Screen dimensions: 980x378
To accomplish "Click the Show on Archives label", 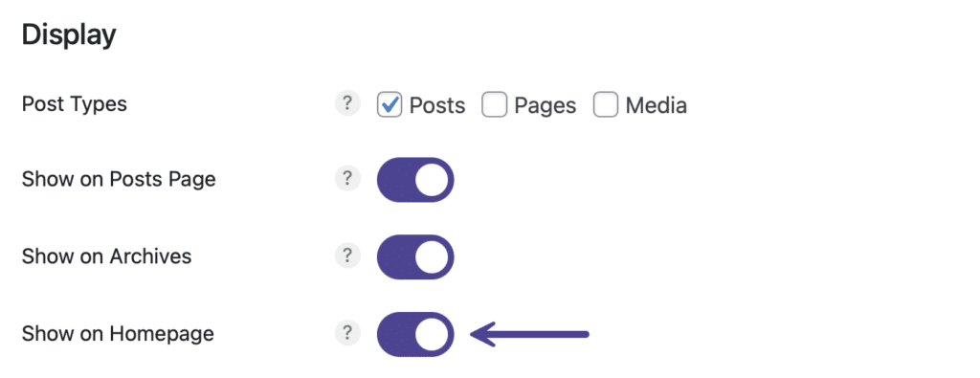I will pyautogui.click(x=107, y=256).
